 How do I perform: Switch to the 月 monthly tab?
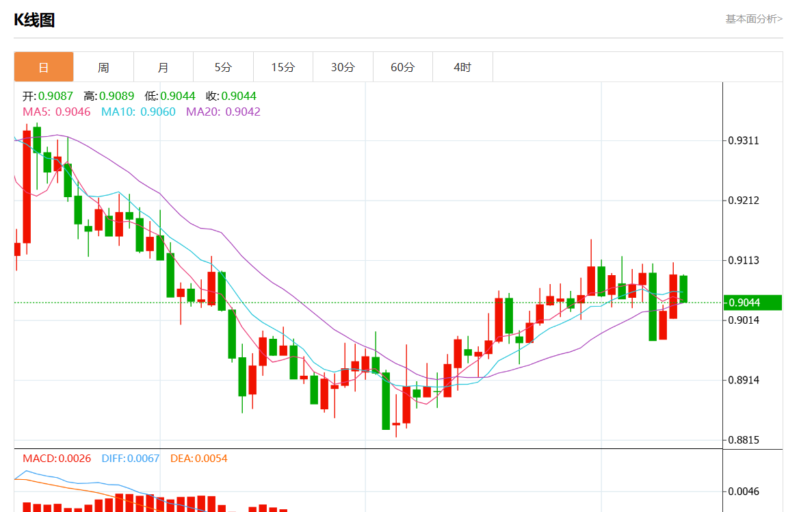point(163,67)
